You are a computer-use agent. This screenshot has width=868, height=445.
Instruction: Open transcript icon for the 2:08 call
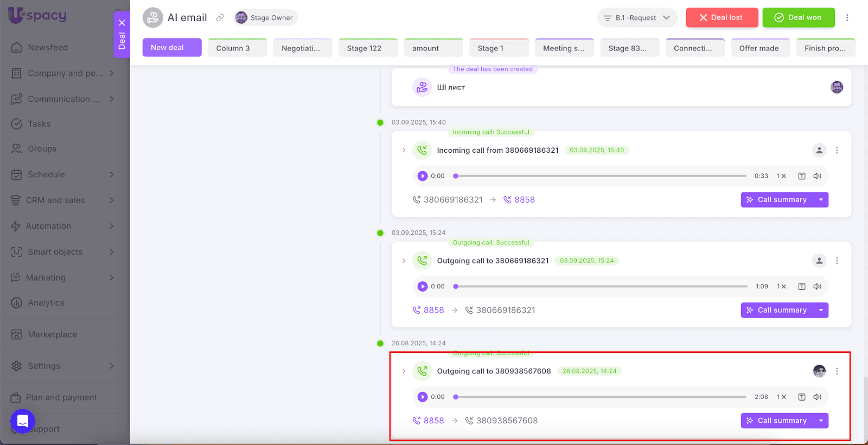point(802,397)
